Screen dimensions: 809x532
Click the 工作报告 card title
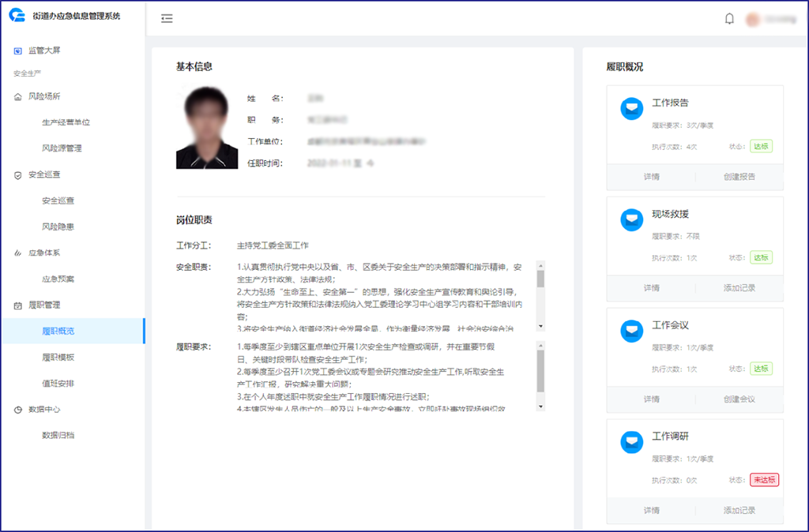pos(670,103)
